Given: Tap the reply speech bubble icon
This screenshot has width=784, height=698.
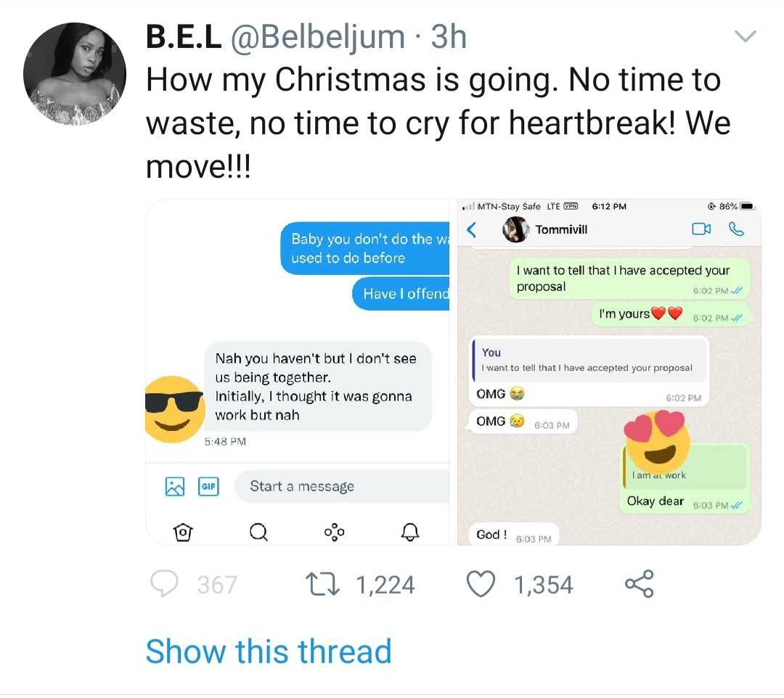Looking at the screenshot, I should click(163, 584).
